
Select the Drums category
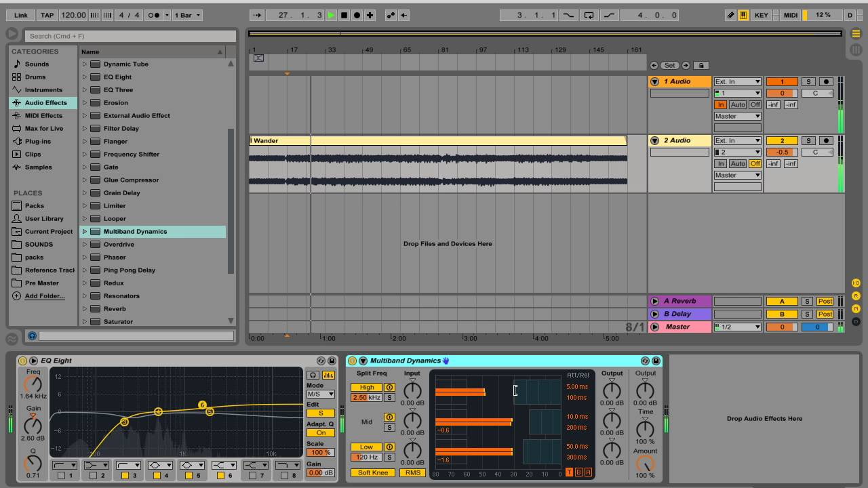(x=35, y=77)
